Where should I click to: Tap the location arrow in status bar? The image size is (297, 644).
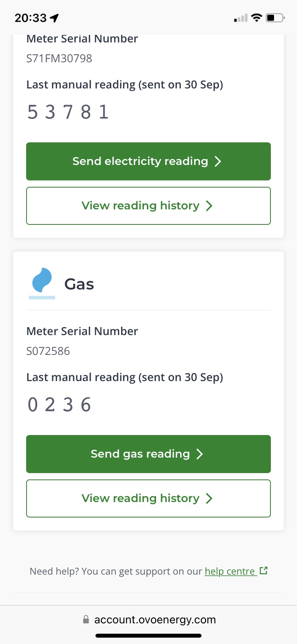(54, 18)
